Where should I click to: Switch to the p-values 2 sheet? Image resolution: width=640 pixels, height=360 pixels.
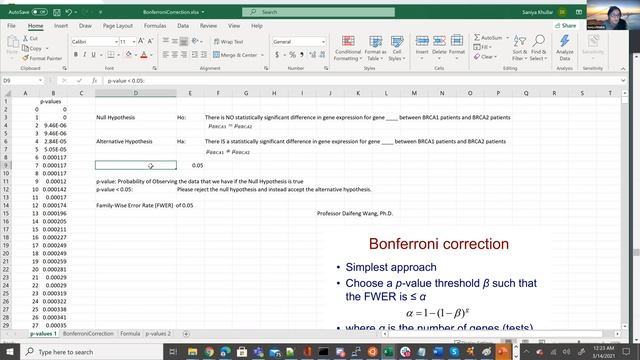click(x=158, y=333)
